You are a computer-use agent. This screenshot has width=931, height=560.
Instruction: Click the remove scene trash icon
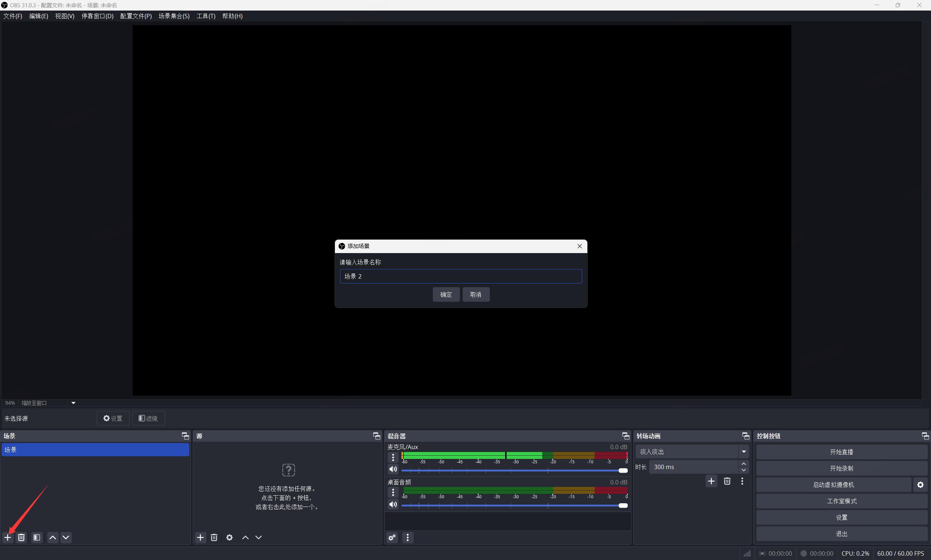tap(21, 537)
